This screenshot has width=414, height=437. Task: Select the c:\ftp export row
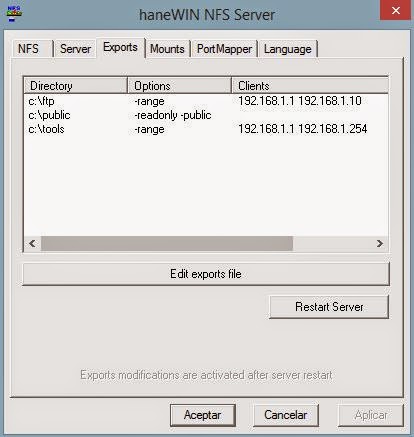pos(206,101)
